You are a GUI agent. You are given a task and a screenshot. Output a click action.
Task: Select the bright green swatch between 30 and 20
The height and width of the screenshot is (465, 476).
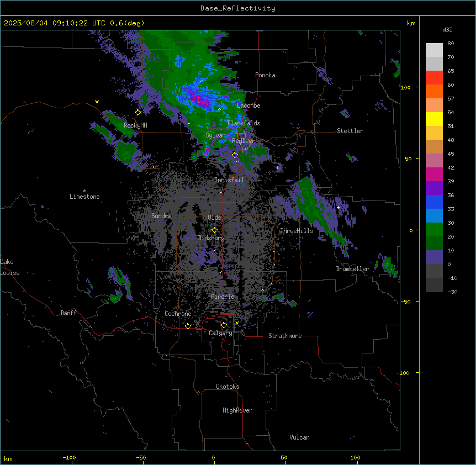(434, 230)
